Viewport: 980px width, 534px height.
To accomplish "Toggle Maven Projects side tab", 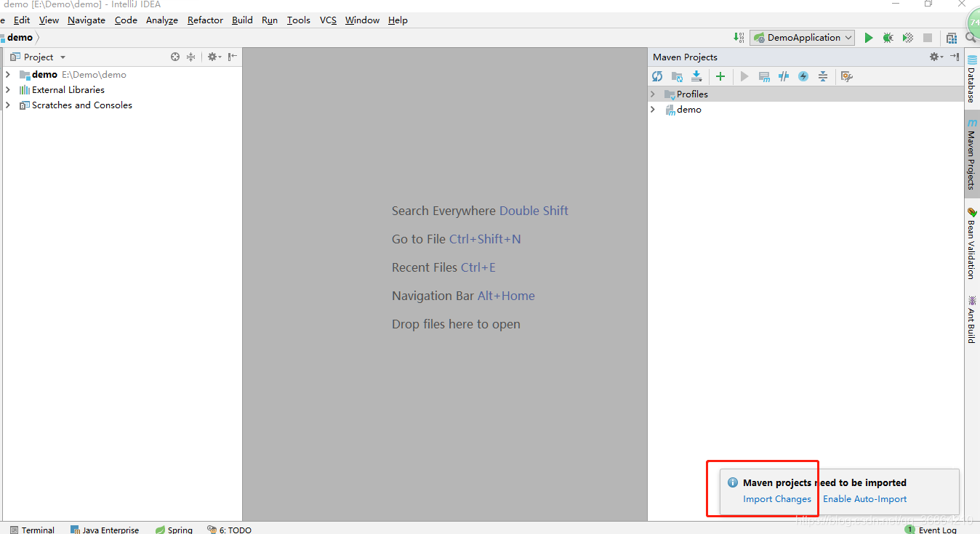I will pos(971,153).
